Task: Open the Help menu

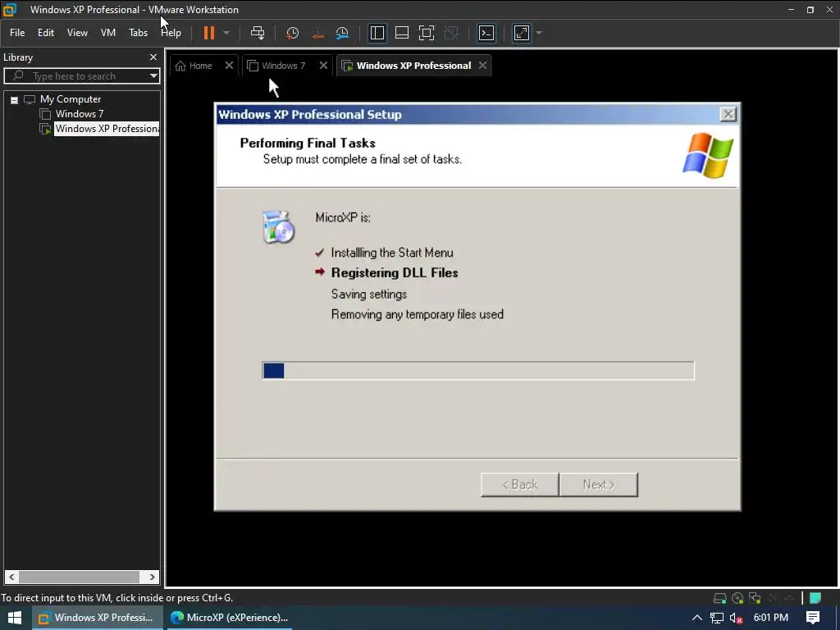Action: (x=171, y=33)
